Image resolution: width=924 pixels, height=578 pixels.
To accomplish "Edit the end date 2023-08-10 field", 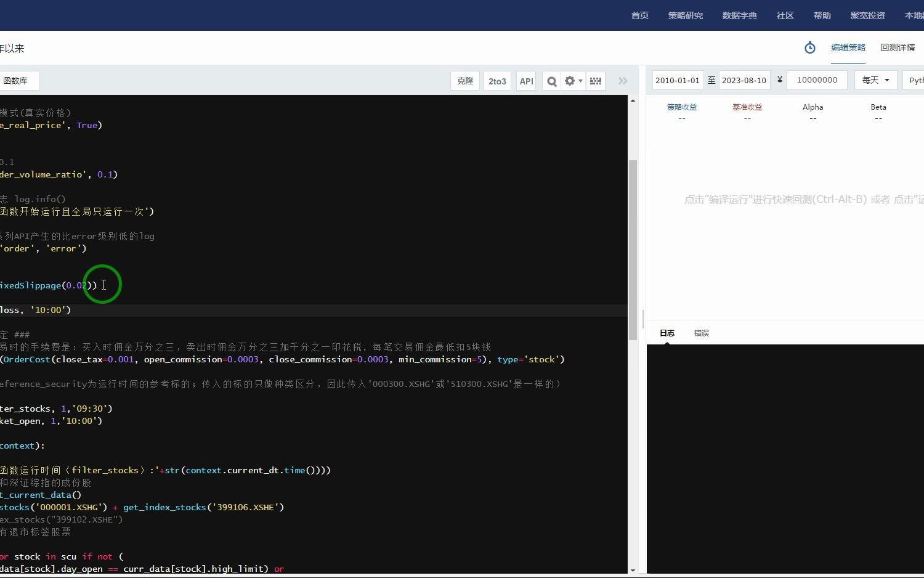I will coord(744,80).
